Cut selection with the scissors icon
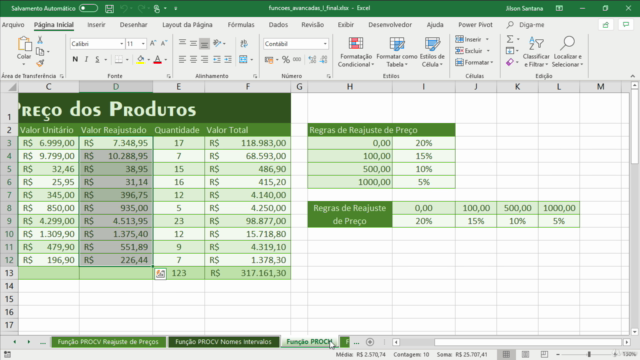The image size is (640, 360). click(x=40, y=40)
